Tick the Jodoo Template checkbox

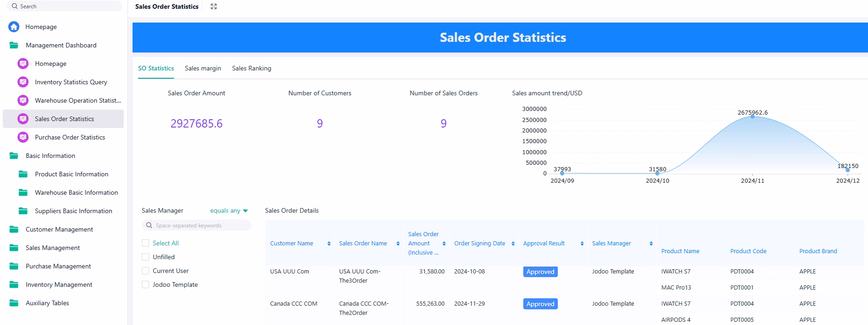[x=145, y=284]
